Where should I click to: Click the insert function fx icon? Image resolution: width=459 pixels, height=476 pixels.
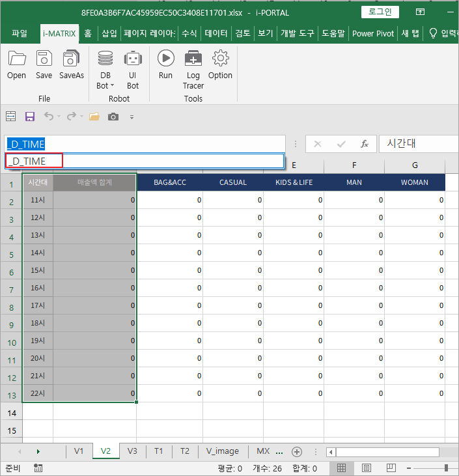365,144
